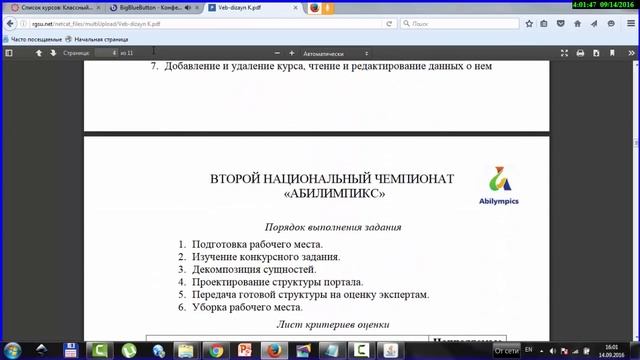
Task: Open Java app in taskbar
Action: point(390,351)
